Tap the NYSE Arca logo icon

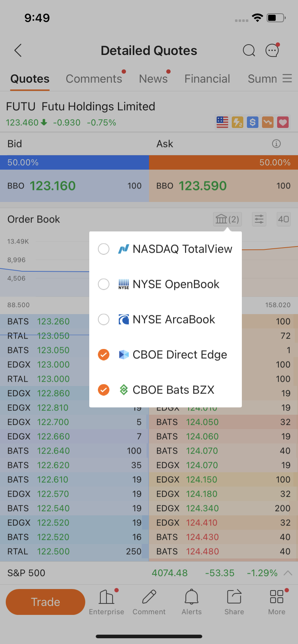[x=123, y=319]
